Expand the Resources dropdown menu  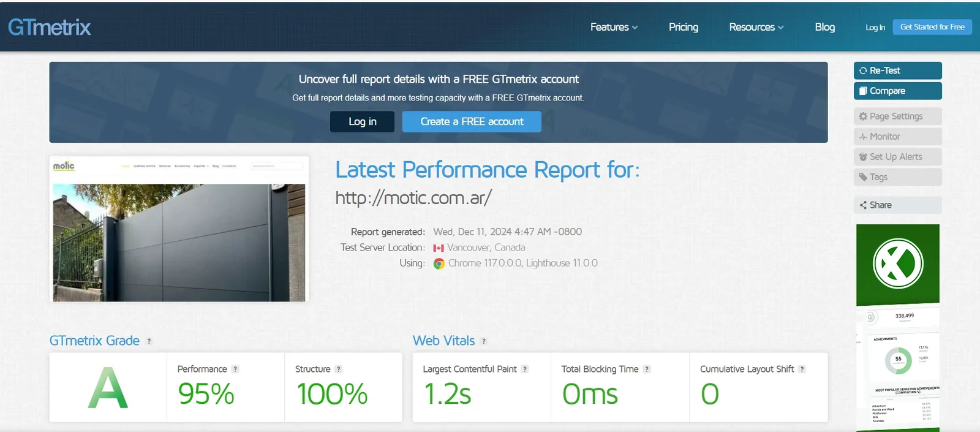(x=756, y=27)
